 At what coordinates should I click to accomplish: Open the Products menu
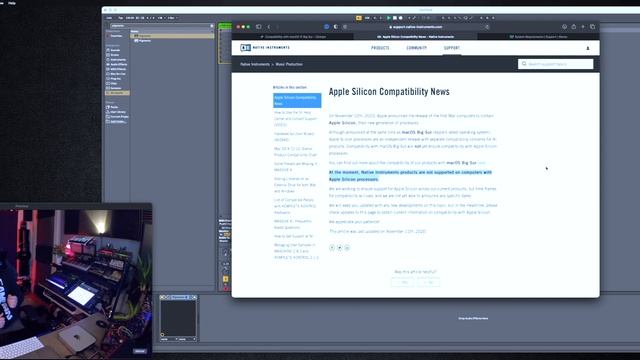[x=380, y=48]
